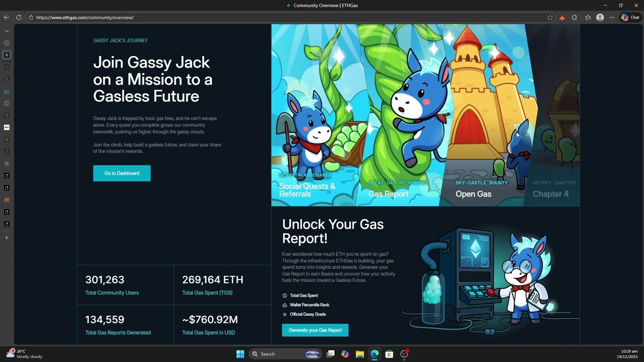The width and height of the screenshot is (644, 362).
Task: Click the "301,263" community users value
Action: [x=105, y=280]
